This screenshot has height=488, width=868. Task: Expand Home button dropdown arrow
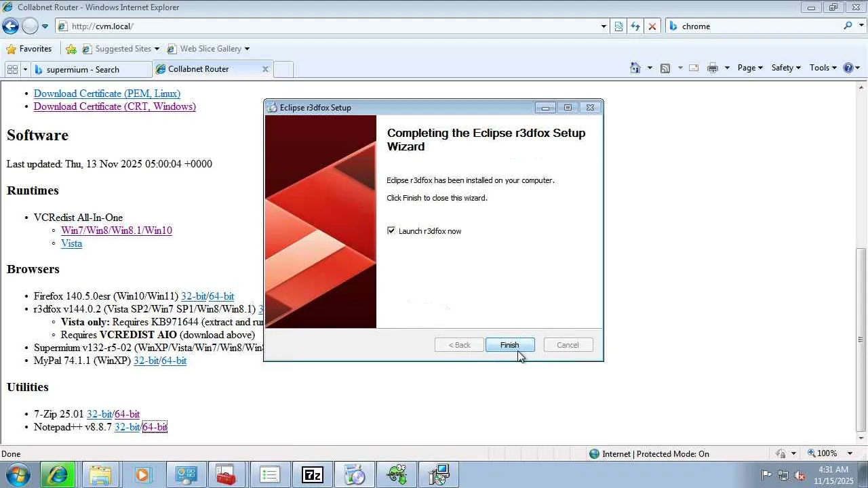tap(649, 68)
